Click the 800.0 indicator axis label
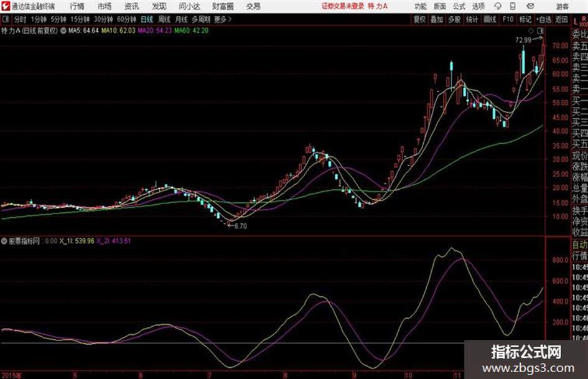 pyautogui.click(x=560, y=260)
